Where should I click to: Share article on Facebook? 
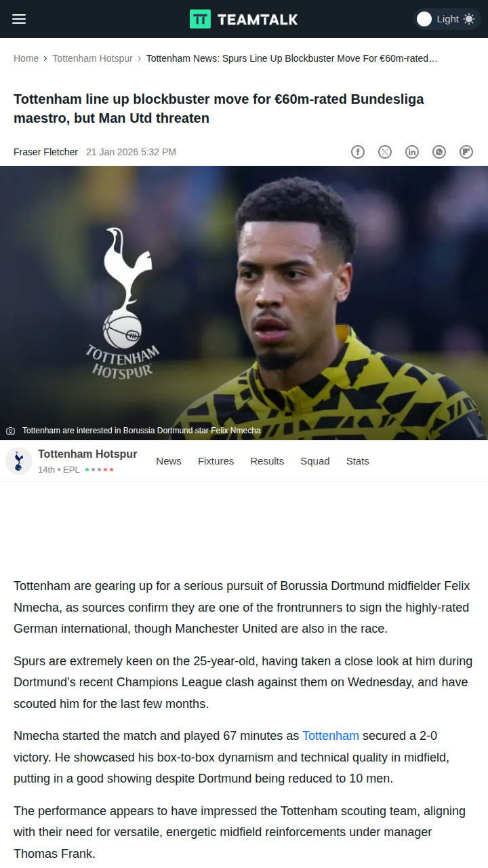coord(358,152)
